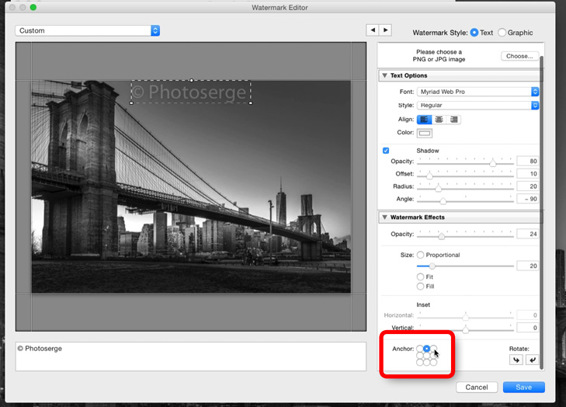Open the Font dropdown showing Myriad Web Pro
The image size is (566, 407).
point(478,92)
